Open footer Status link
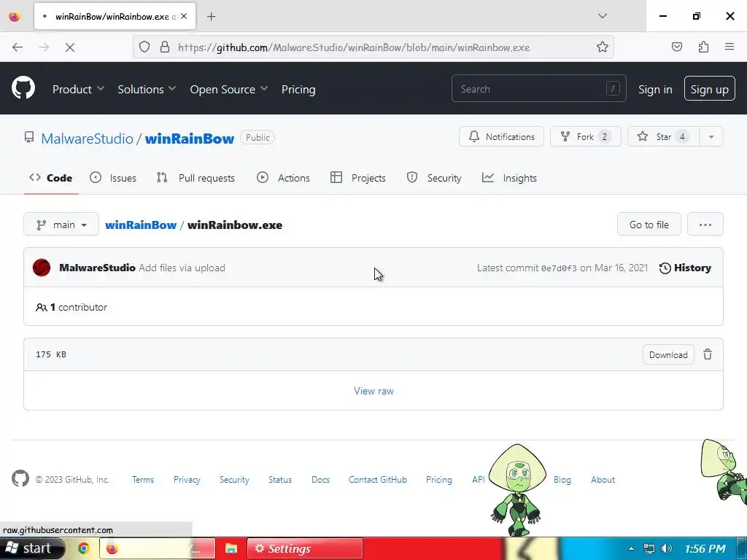 [x=279, y=480]
